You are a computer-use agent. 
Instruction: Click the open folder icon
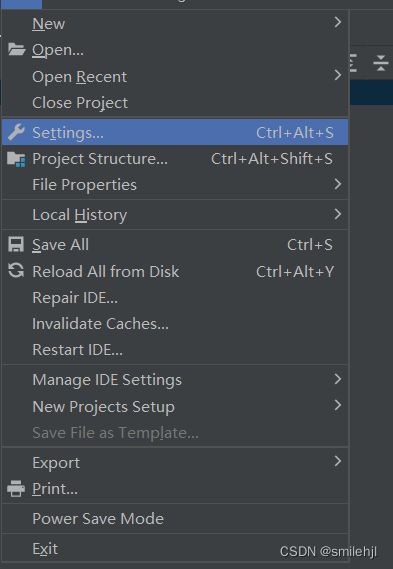pyautogui.click(x=16, y=49)
